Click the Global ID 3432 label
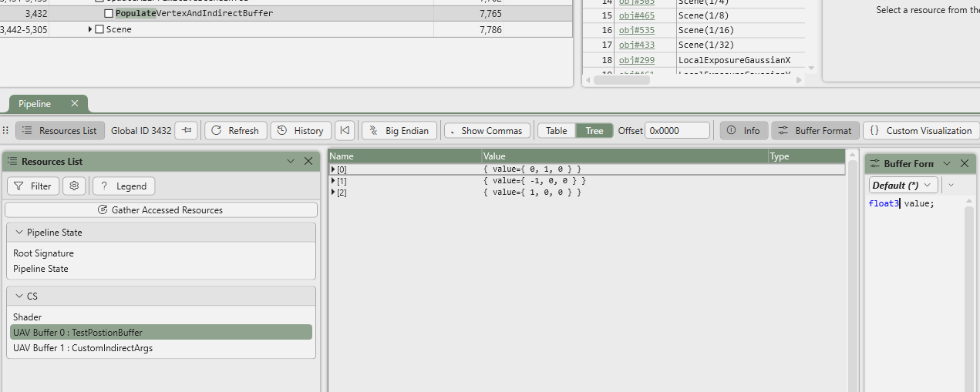This screenshot has width=980, height=392. pos(141,131)
